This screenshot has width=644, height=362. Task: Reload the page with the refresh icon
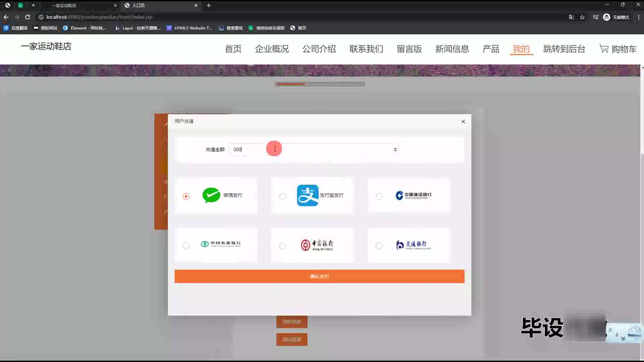pyautogui.click(x=28, y=17)
